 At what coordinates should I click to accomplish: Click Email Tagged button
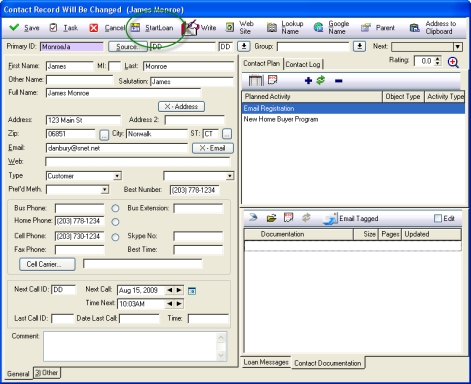click(351, 218)
